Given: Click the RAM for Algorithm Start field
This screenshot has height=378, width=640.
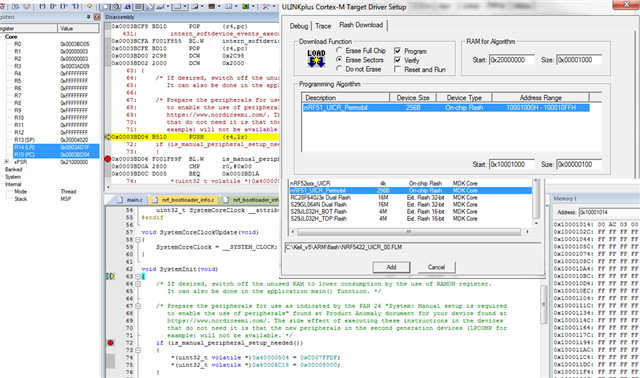Looking at the screenshot, I should pos(512,60).
